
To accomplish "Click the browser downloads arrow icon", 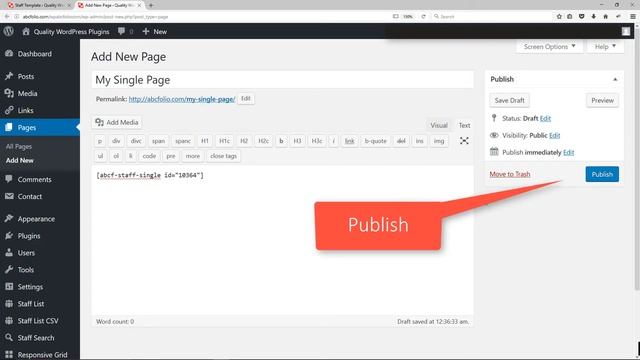I will (593, 16).
